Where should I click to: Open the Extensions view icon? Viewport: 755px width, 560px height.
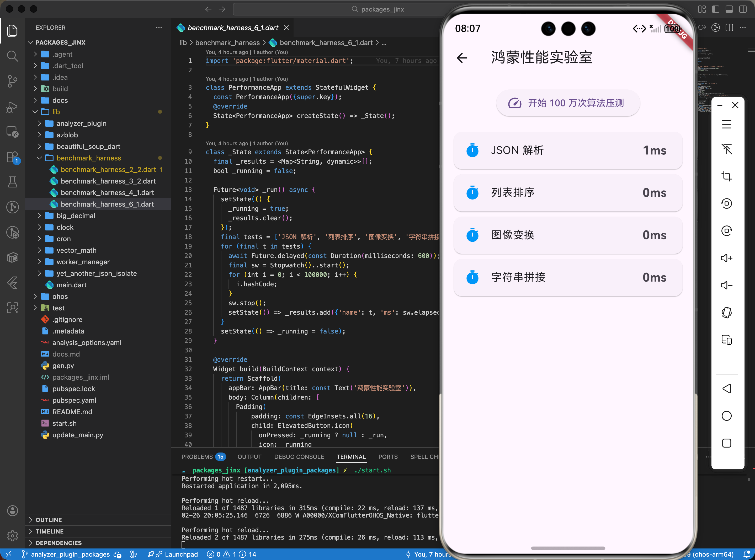(13, 157)
